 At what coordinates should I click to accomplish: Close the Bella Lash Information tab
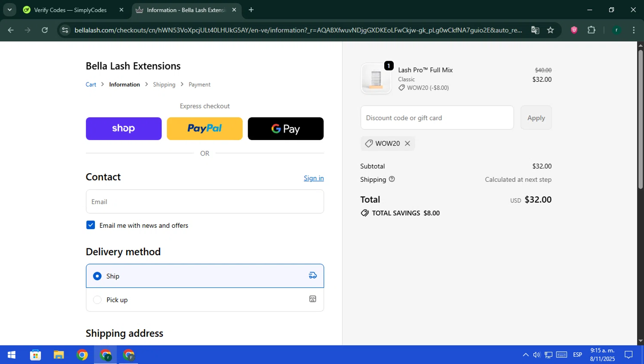(234, 10)
